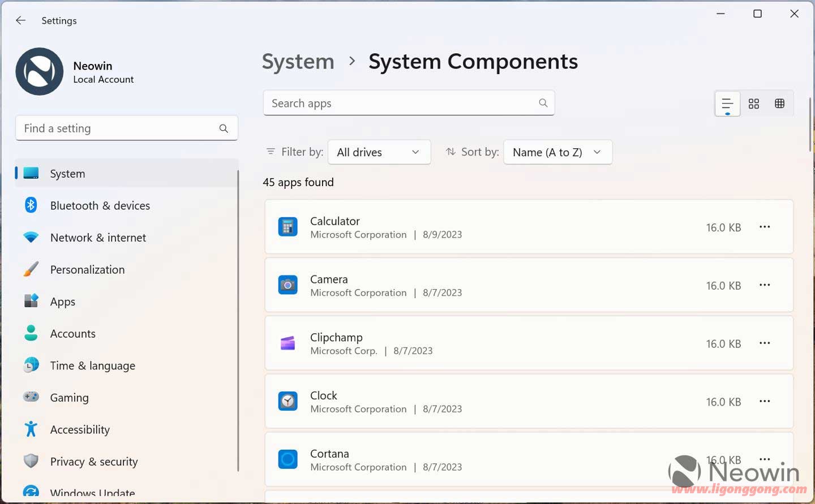This screenshot has width=815, height=504.
Task: Click the sidebar vertical scrollbar
Action: [238, 321]
